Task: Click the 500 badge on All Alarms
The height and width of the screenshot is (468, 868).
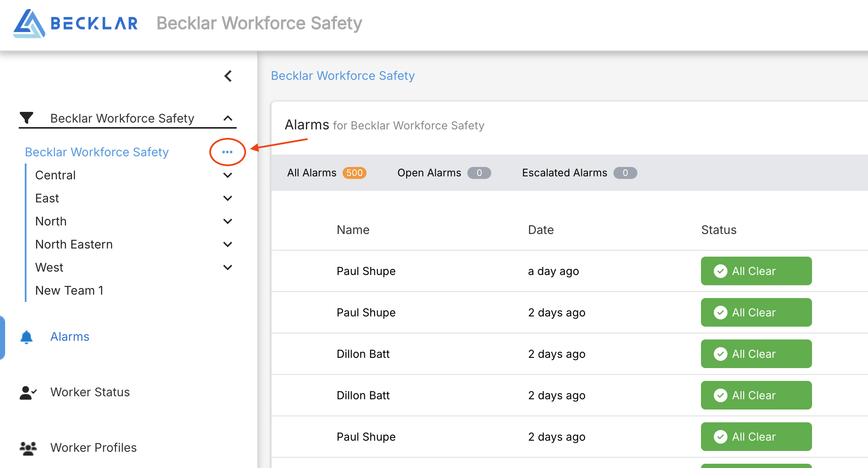Action: click(x=355, y=173)
